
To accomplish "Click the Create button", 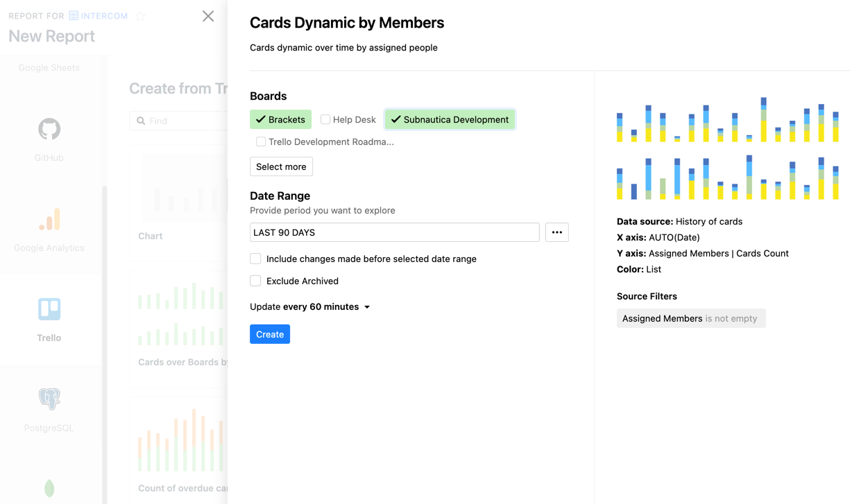I will point(270,334).
